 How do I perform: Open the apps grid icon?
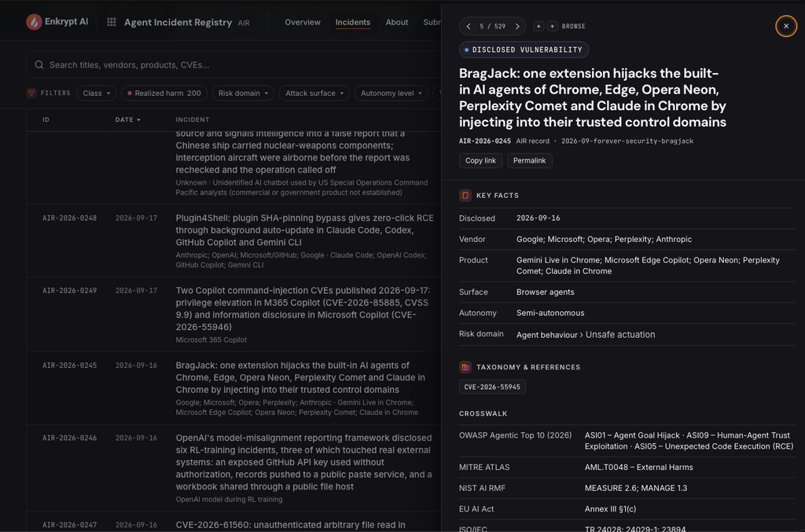[x=112, y=22]
